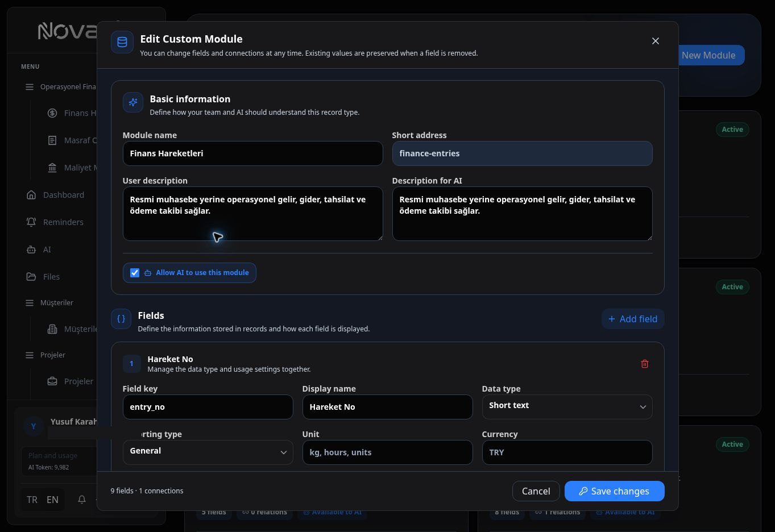The width and height of the screenshot is (775, 532).
Task: Switch language to EN
Action: [x=52, y=500]
